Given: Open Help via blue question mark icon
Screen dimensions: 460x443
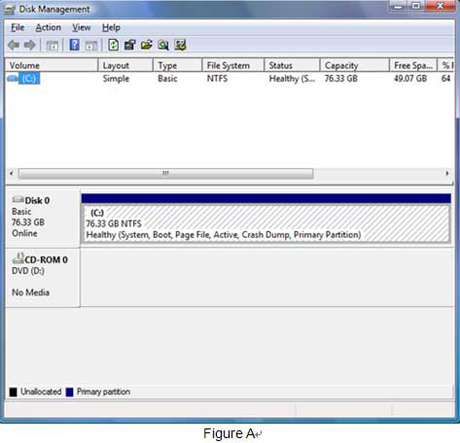Looking at the screenshot, I should tap(74, 45).
